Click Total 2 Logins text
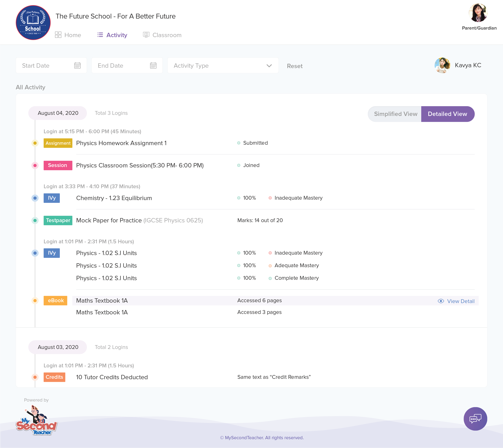Image resolution: width=503 pixels, height=448 pixels. pos(111,347)
